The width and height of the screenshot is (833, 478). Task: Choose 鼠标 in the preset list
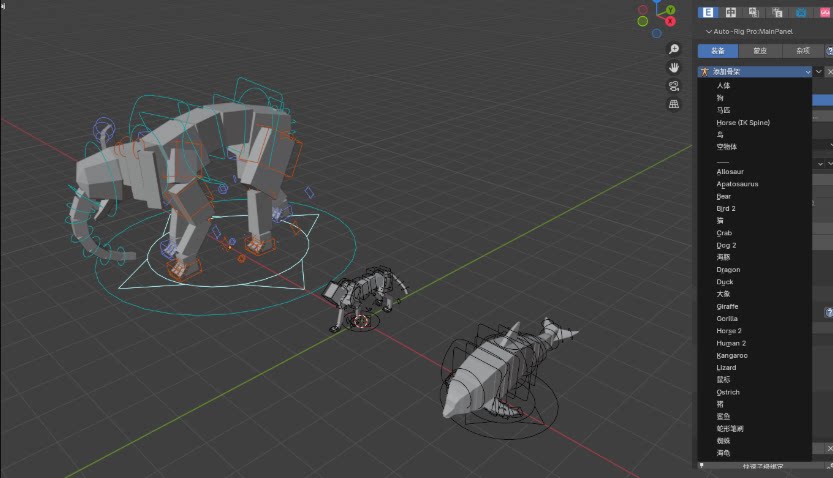click(x=723, y=380)
